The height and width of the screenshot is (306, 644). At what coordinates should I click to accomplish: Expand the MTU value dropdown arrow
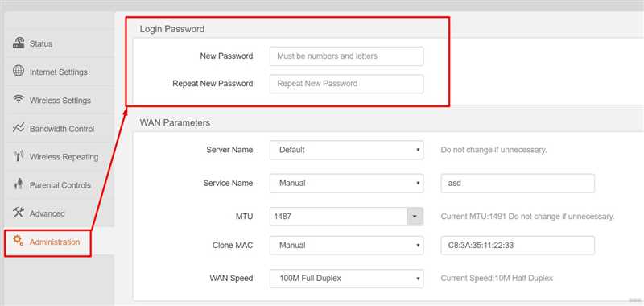click(415, 216)
